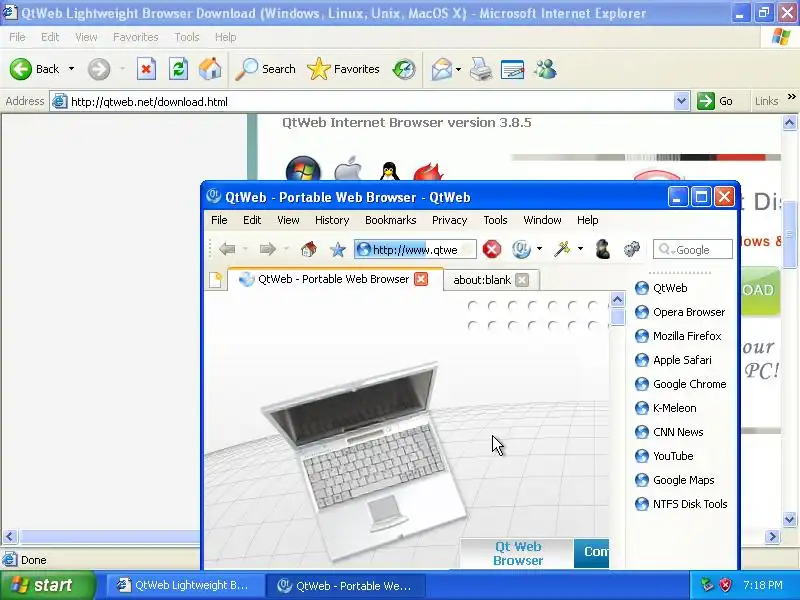Toggle private browsing spy icon in QtWeb

(x=603, y=249)
